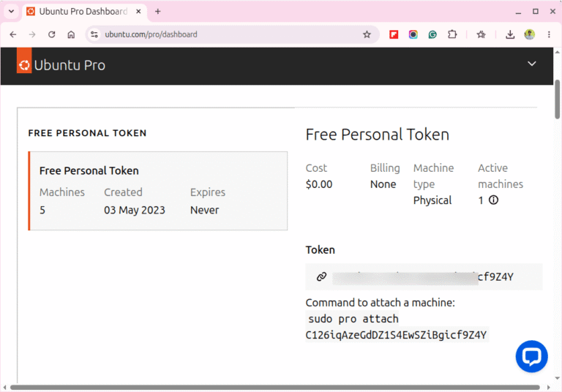Open the browser three-dot menu

[x=549, y=34]
